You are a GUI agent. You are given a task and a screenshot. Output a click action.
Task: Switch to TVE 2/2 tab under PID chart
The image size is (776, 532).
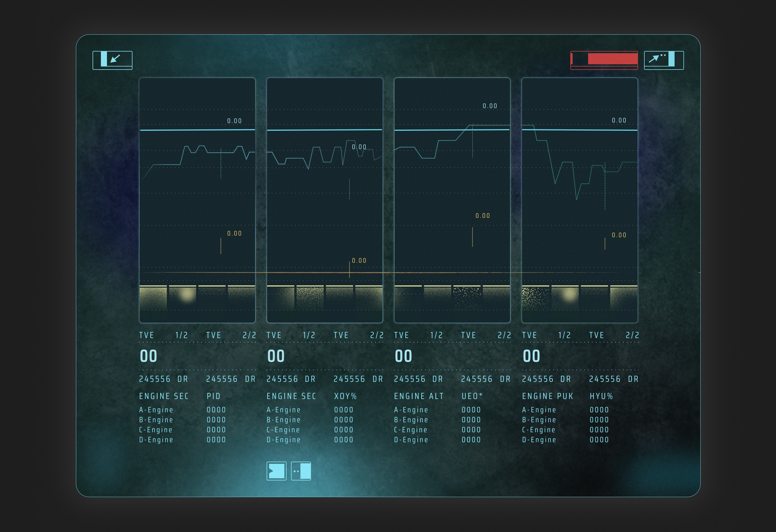(231, 335)
